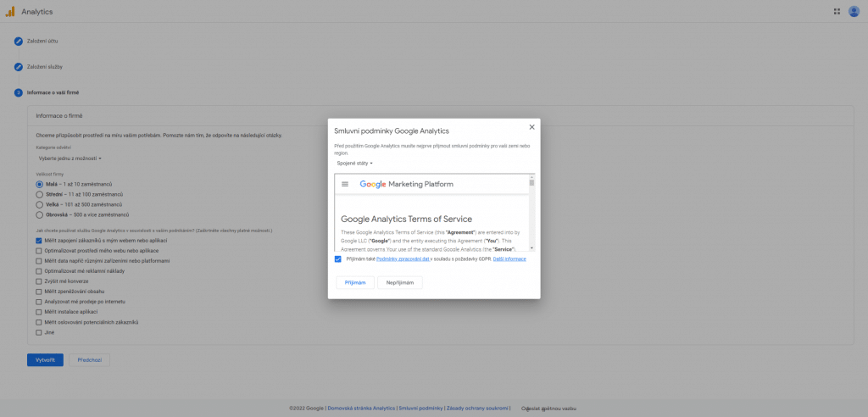Click the Založení služby step pencil icon

click(19, 67)
